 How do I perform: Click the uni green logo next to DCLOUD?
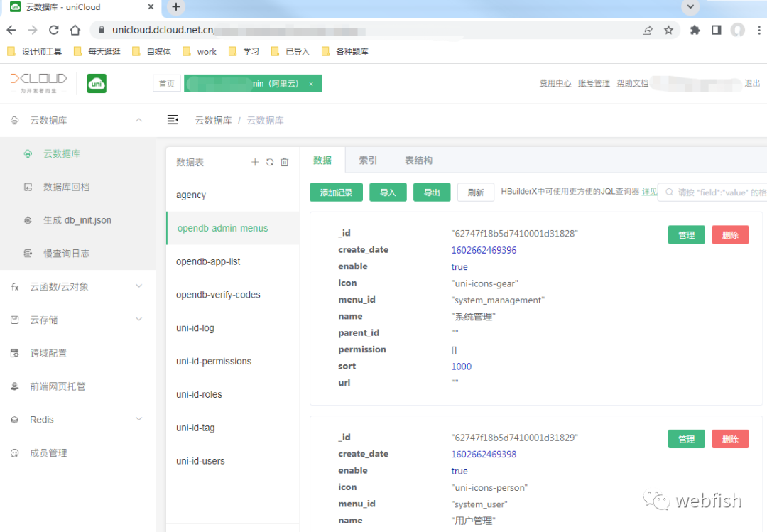(x=96, y=83)
